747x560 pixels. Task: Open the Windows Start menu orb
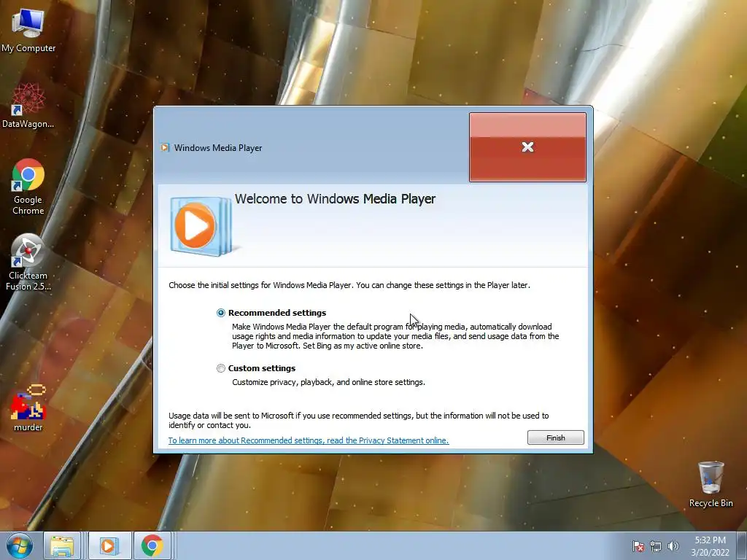[x=20, y=545]
